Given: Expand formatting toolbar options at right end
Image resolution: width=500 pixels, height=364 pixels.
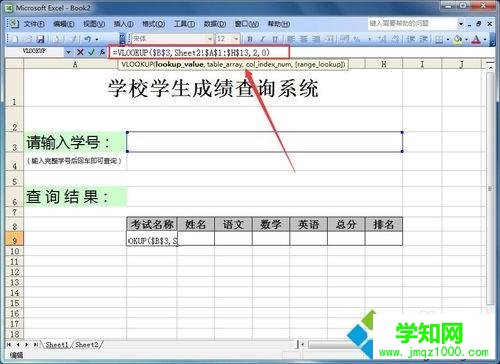Looking at the screenshot, I should pyautogui.click(x=492, y=39).
